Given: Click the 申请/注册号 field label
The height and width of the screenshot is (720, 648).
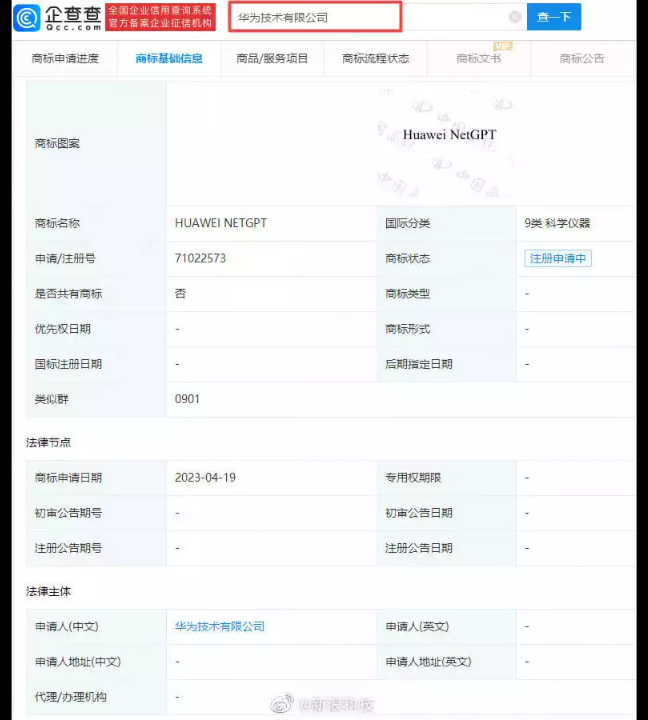Looking at the screenshot, I should (x=65, y=258).
